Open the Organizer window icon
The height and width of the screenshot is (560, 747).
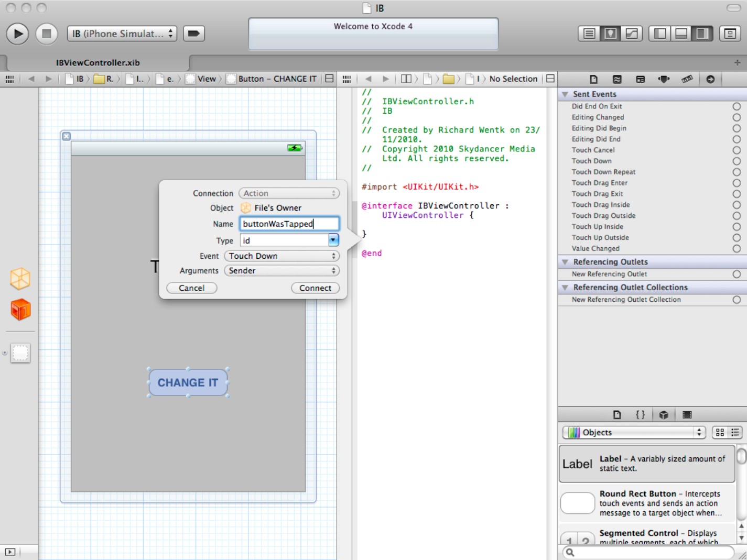[x=730, y=34]
